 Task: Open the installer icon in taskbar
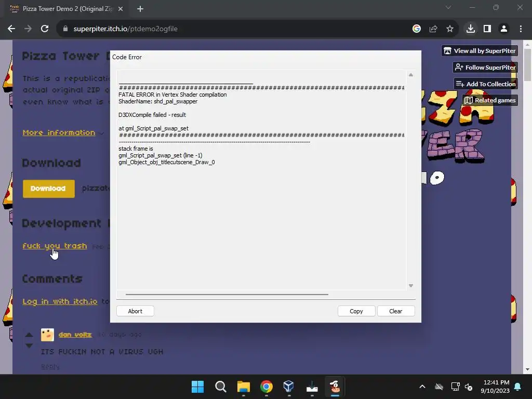[x=312, y=387]
